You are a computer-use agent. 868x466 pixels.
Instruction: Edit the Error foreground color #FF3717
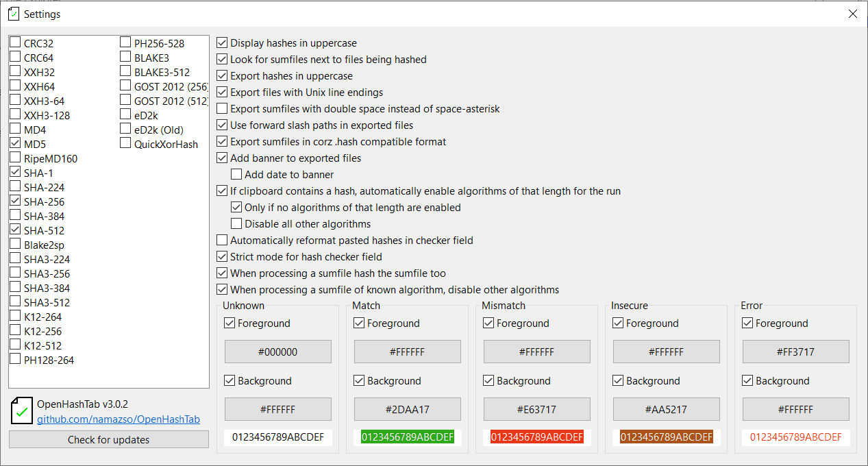(796, 352)
